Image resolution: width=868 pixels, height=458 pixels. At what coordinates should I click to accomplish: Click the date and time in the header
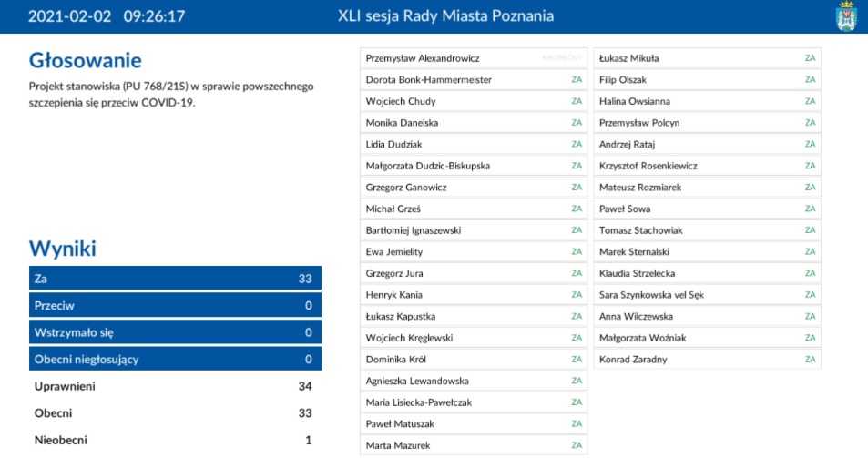(x=107, y=16)
